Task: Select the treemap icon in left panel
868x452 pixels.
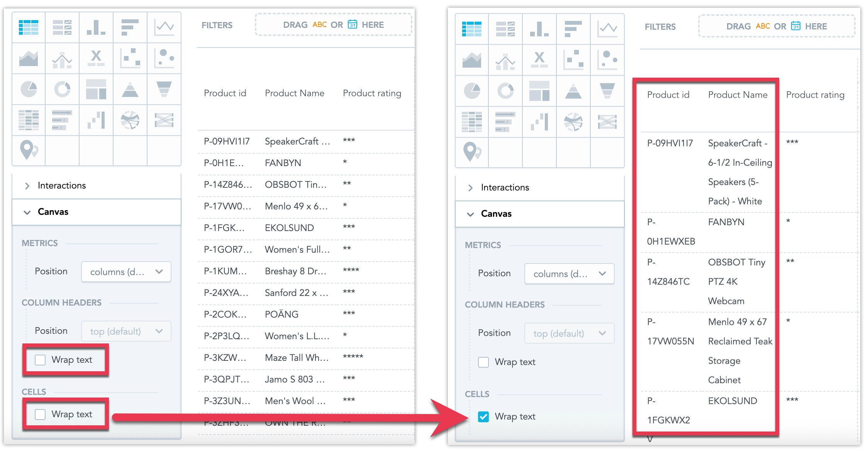Action: click(x=96, y=89)
